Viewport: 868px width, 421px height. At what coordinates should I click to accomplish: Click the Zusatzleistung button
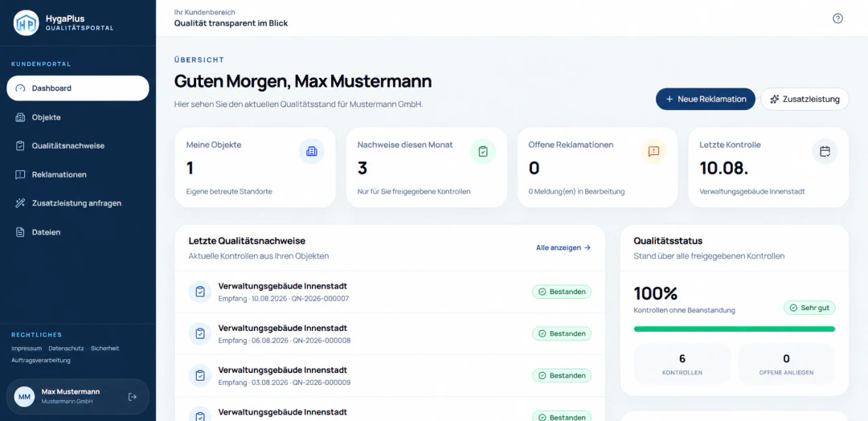tap(805, 99)
